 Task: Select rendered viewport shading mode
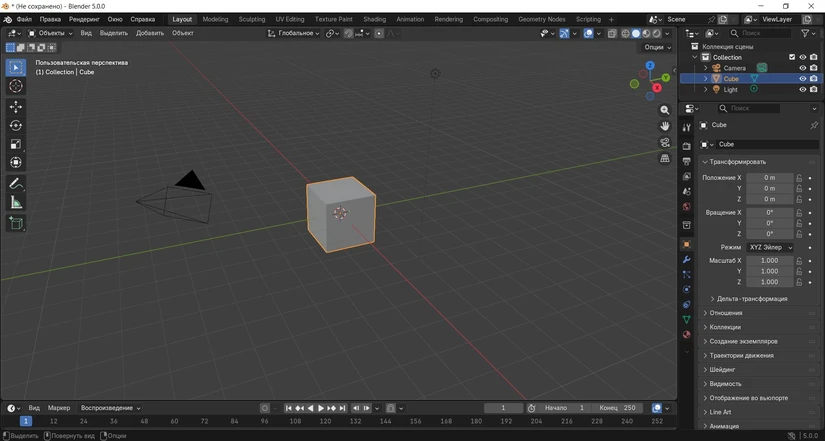pyautogui.click(x=657, y=33)
